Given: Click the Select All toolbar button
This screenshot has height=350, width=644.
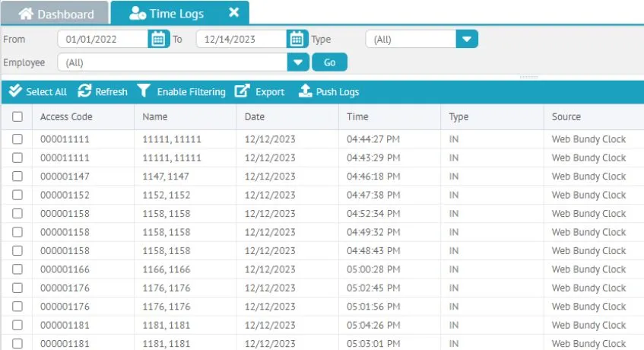Looking at the screenshot, I should coord(38,91).
